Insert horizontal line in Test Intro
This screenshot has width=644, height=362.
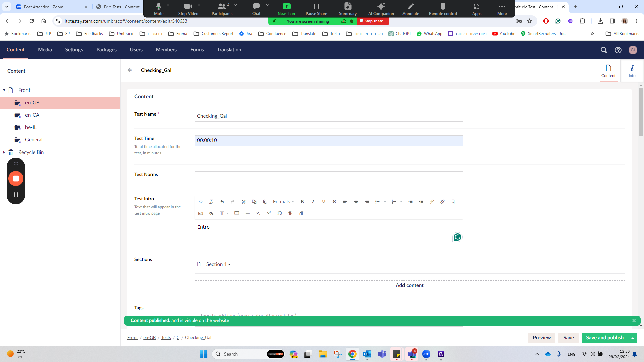coord(248,213)
